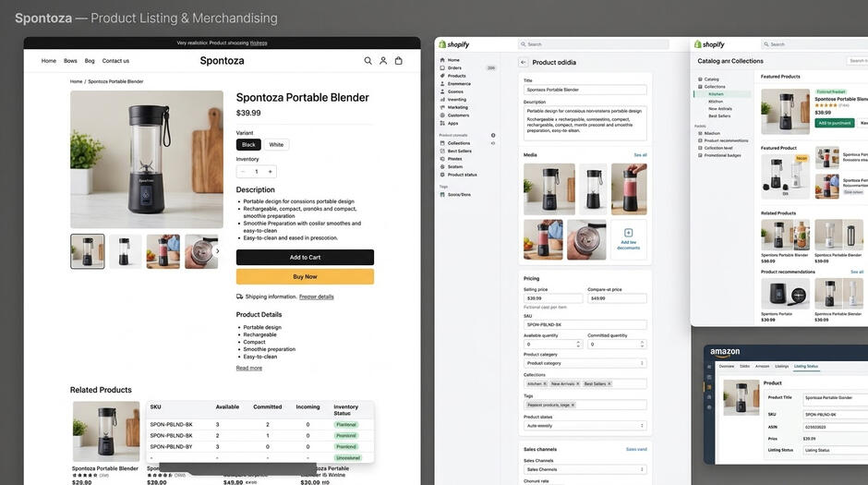Open the account profile icon
Viewport: 868px width, 485px height.
click(383, 61)
